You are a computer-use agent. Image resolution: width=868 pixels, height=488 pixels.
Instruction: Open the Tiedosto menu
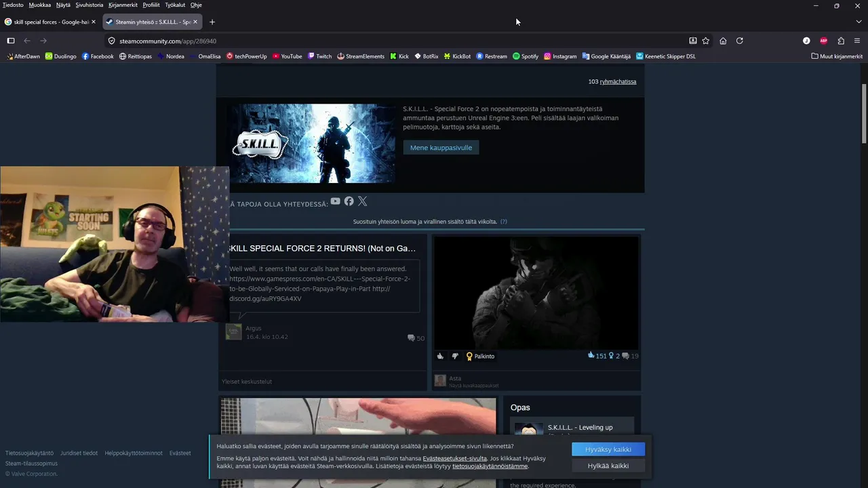[x=13, y=5]
